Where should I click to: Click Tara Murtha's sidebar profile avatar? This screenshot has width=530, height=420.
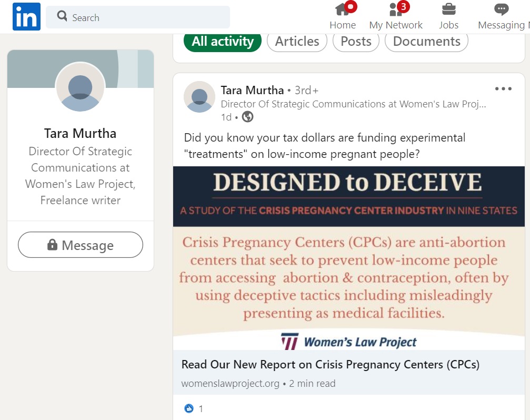81,87
